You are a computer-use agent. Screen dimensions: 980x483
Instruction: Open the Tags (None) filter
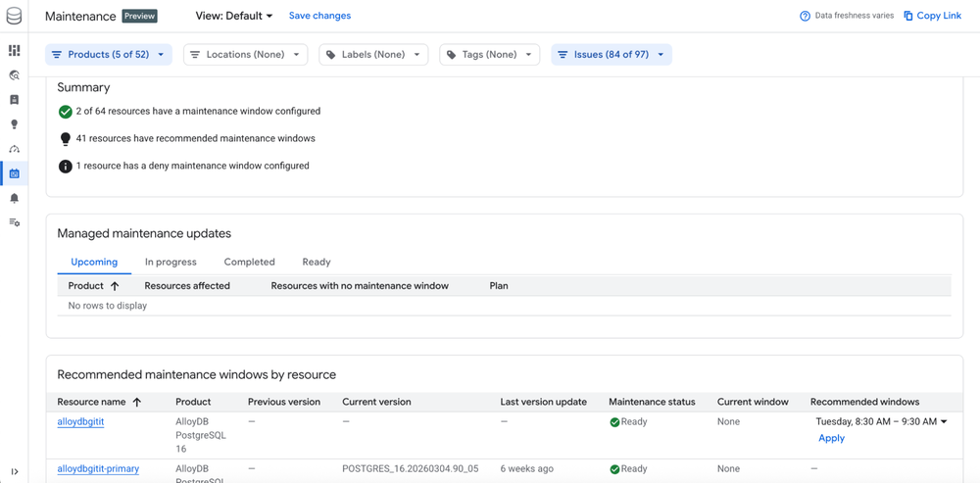point(490,54)
